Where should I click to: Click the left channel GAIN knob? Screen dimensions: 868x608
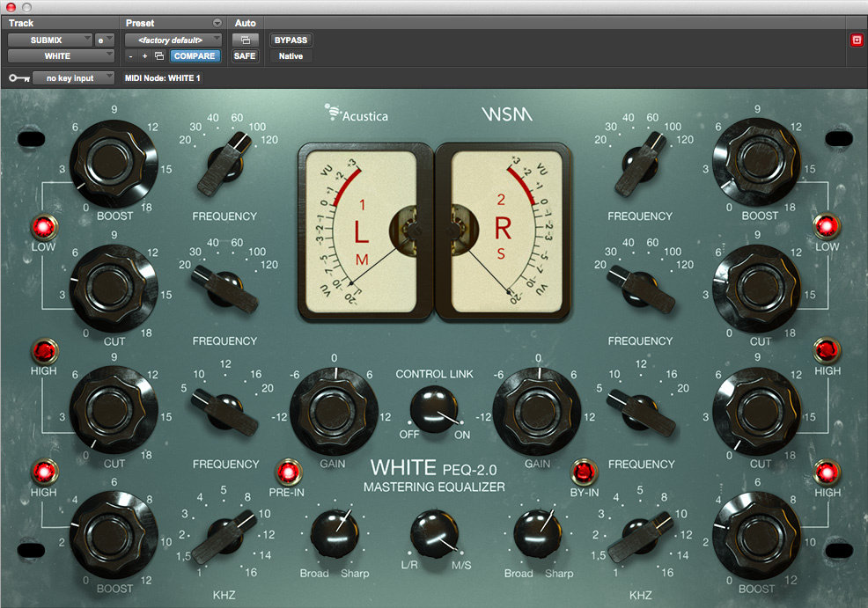pyautogui.click(x=334, y=411)
